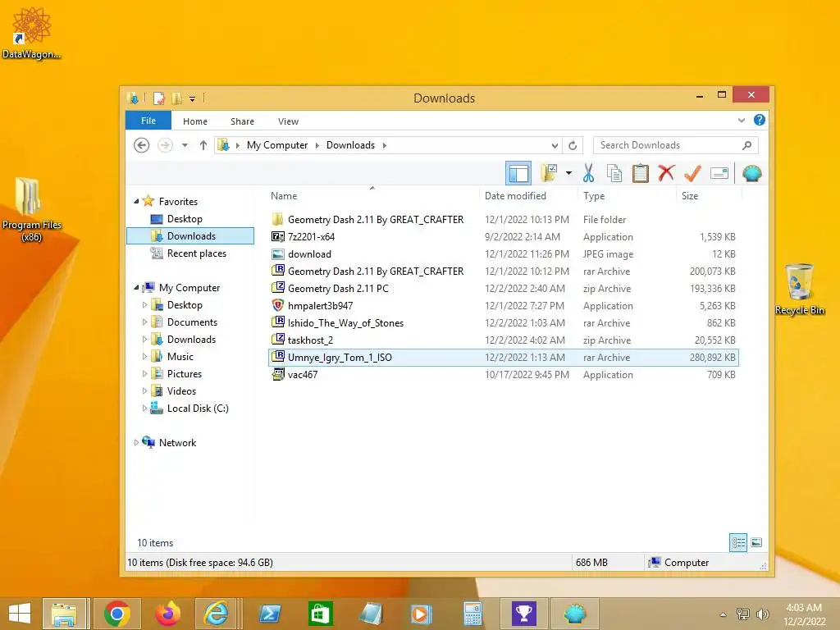Switch to the Details view button

click(x=738, y=543)
